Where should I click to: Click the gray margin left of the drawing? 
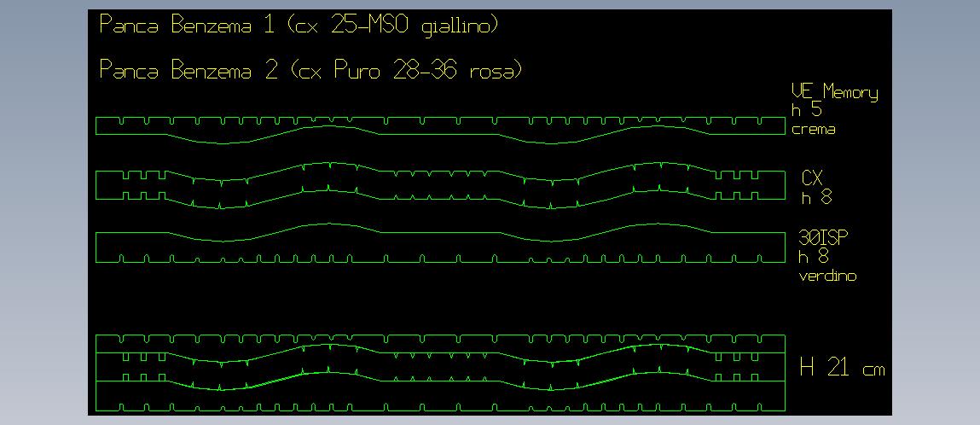(43, 213)
